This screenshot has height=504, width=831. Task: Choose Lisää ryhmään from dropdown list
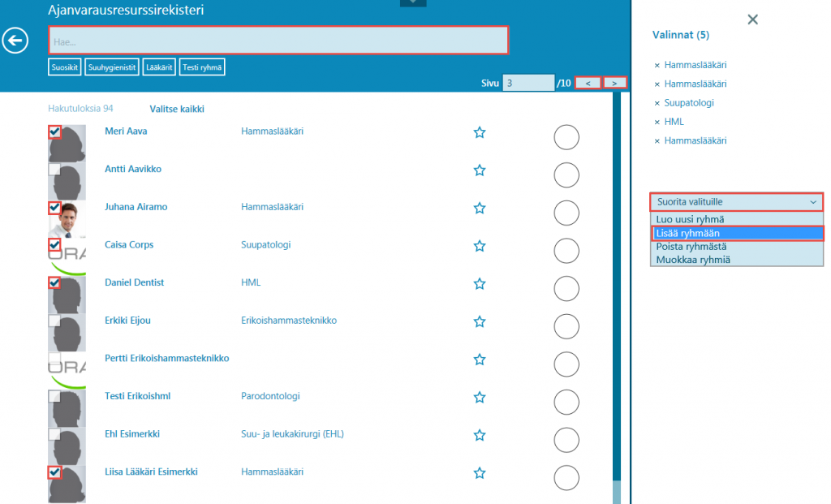736,233
